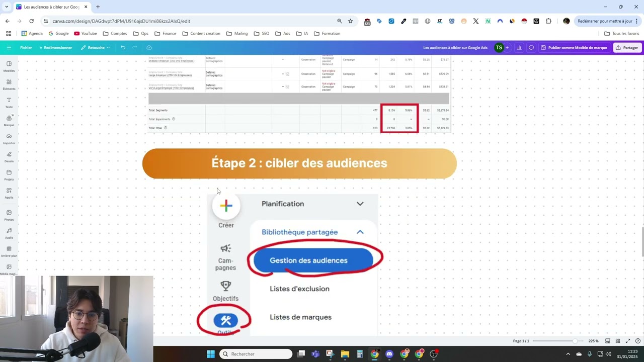644x362 pixels.
Task: Click Publier comme Modèle de marque
Action: point(574,48)
